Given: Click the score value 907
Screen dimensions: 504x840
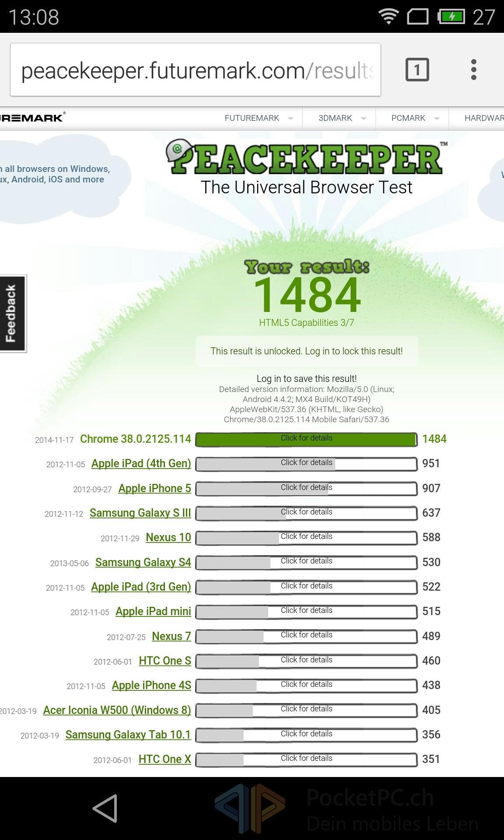Looking at the screenshot, I should (x=431, y=488).
